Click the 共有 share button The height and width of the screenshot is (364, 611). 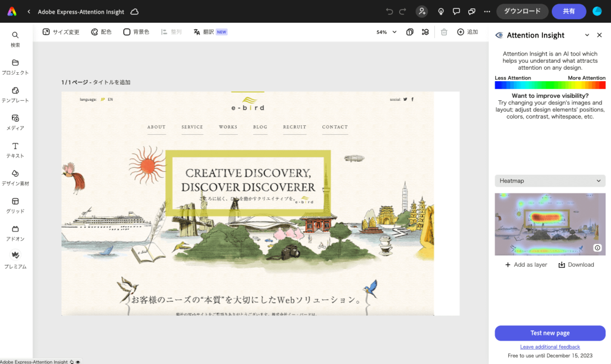point(569,11)
